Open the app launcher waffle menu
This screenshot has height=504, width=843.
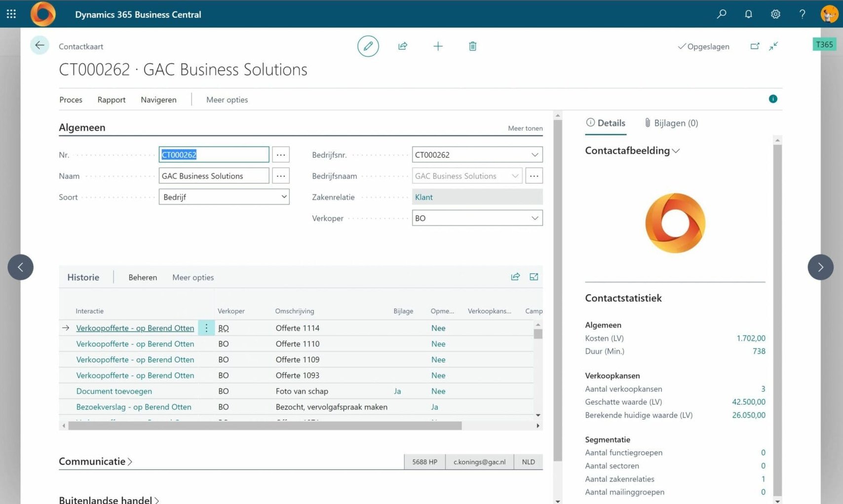(11, 14)
